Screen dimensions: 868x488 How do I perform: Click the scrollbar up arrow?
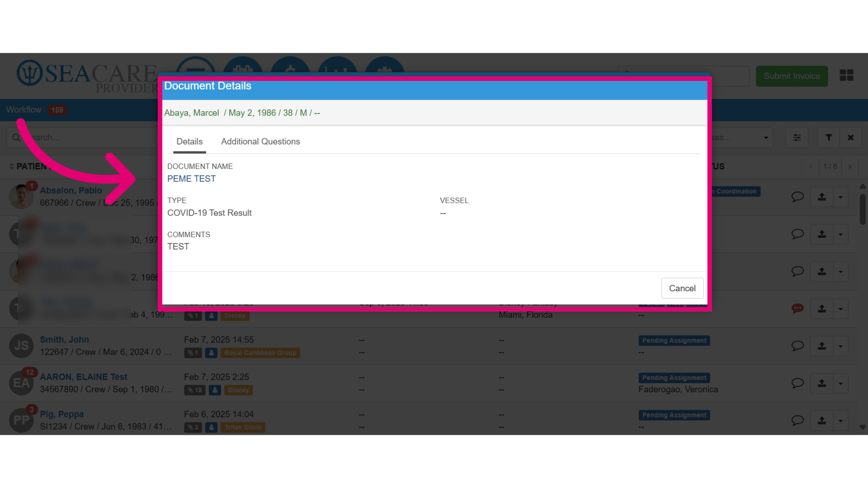(x=863, y=186)
